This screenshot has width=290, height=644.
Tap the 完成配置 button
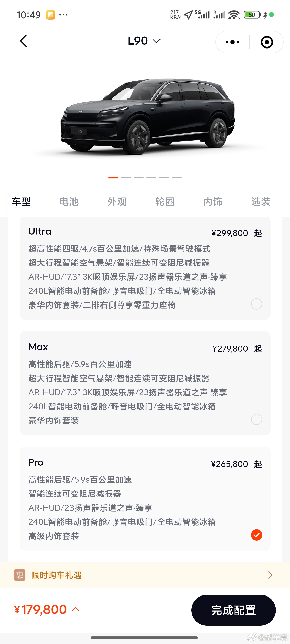(233, 610)
